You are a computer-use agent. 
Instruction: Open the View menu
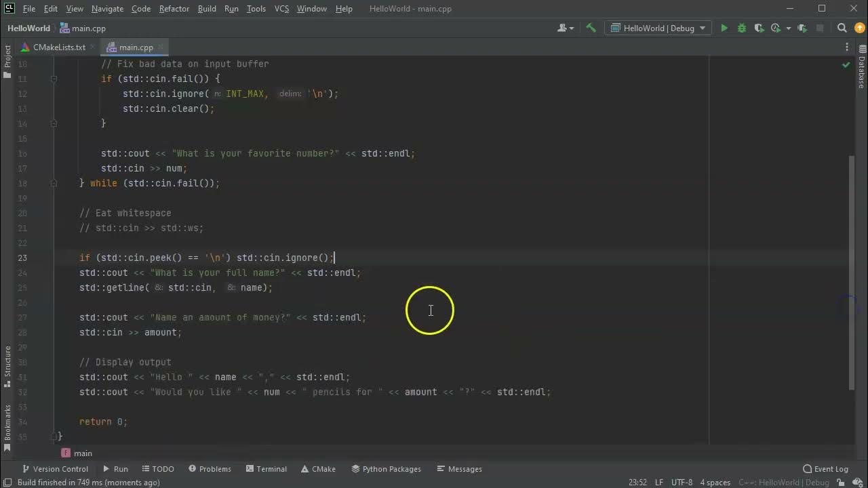click(75, 9)
